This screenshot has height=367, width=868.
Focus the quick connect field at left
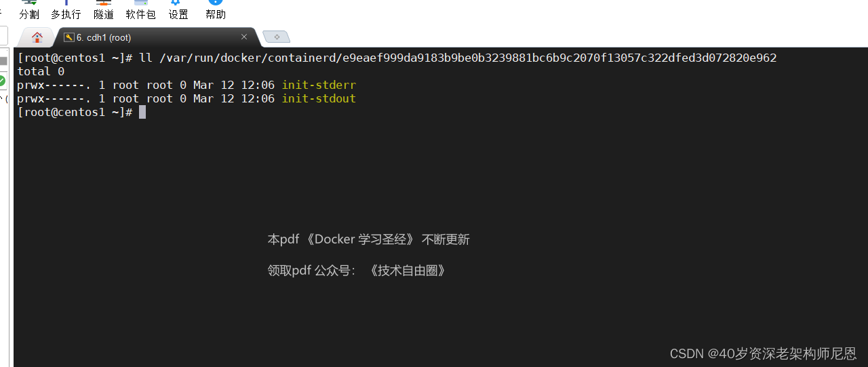3,35
